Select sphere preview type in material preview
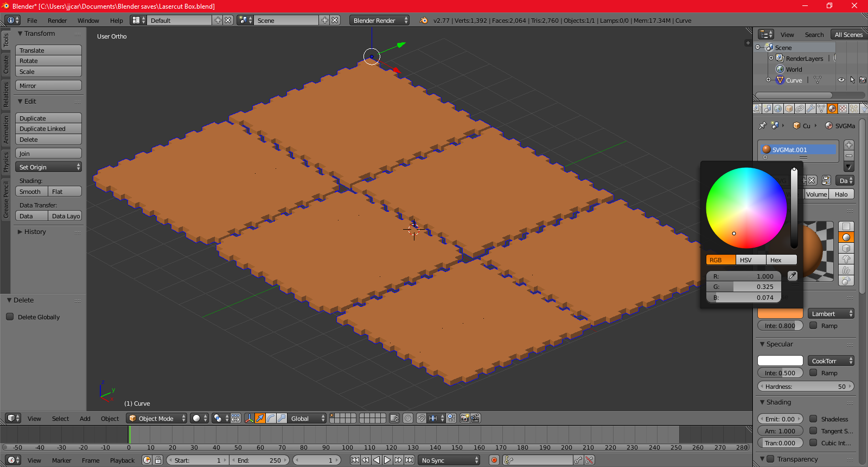This screenshot has width=868, height=467. pyautogui.click(x=846, y=237)
